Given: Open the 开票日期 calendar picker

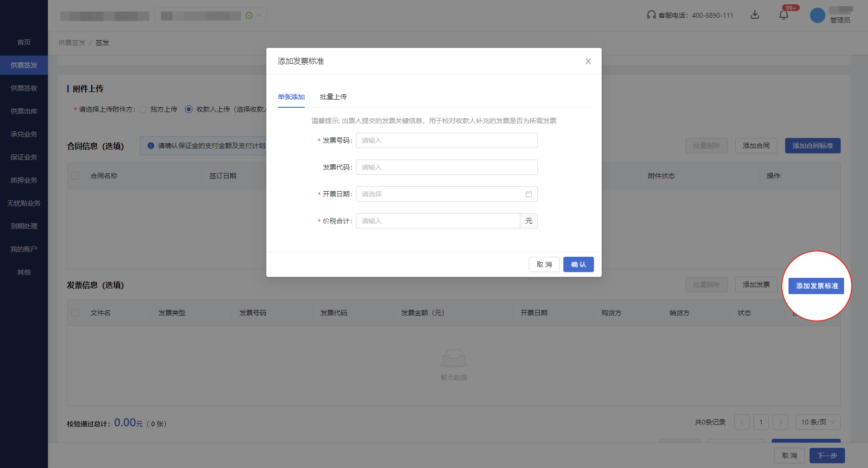Looking at the screenshot, I should coord(528,194).
